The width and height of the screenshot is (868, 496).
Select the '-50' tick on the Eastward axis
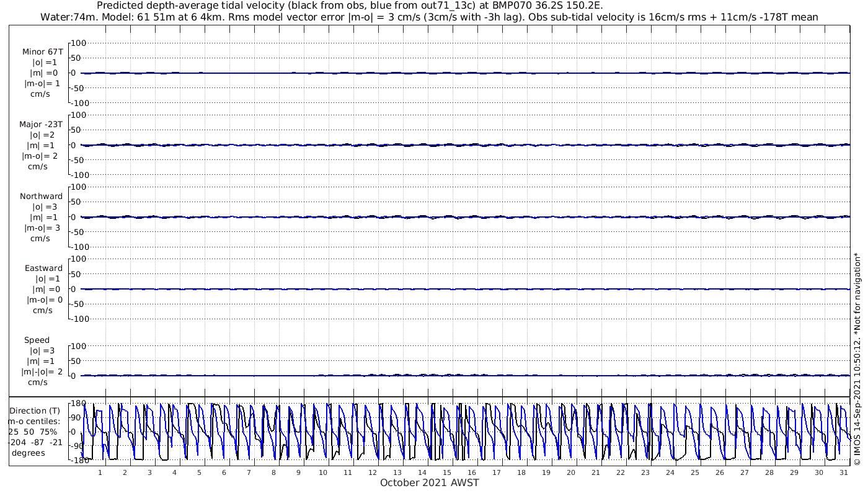click(79, 304)
